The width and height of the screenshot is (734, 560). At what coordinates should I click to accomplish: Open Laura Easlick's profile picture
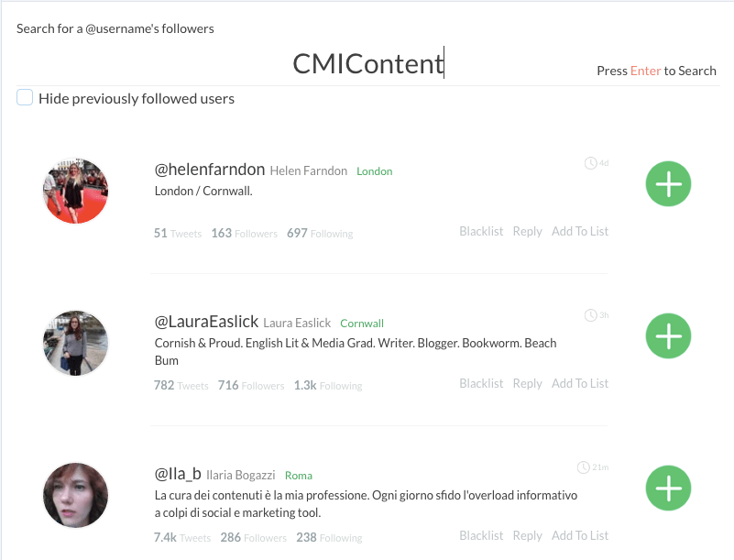(75, 343)
